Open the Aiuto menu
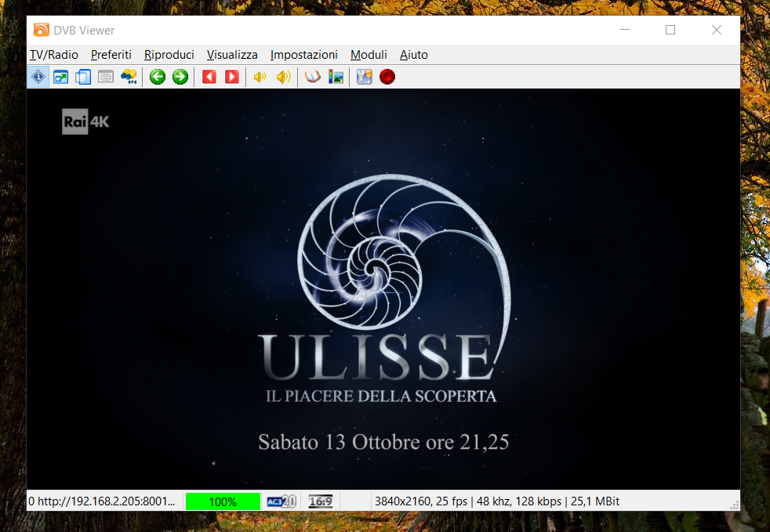Image resolution: width=770 pixels, height=532 pixels. click(413, 55)
